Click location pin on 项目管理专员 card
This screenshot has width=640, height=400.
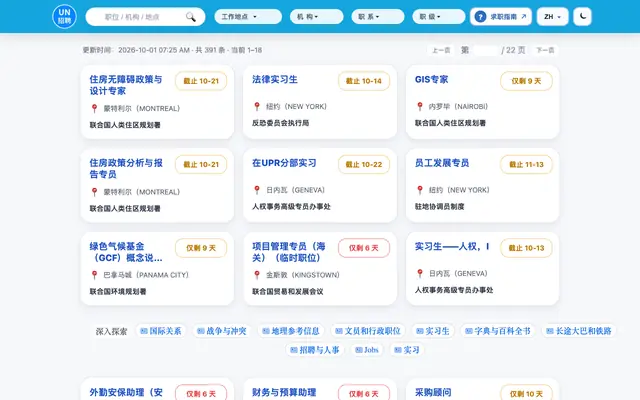[x=257, y=275]
